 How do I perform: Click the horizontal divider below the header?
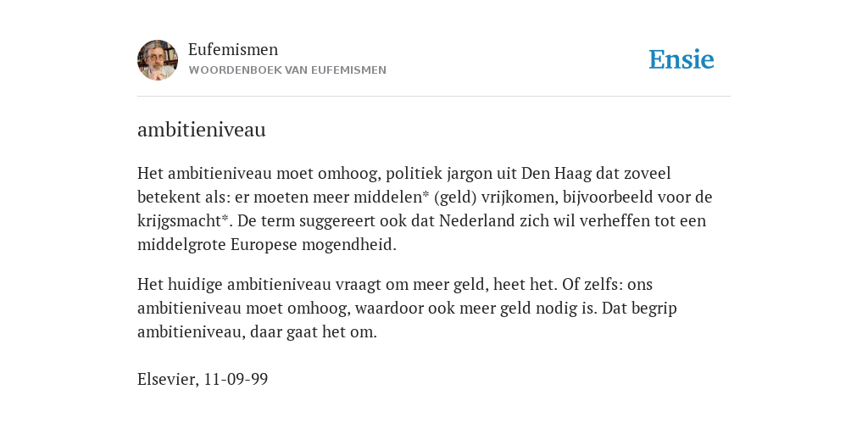(434, 97)
